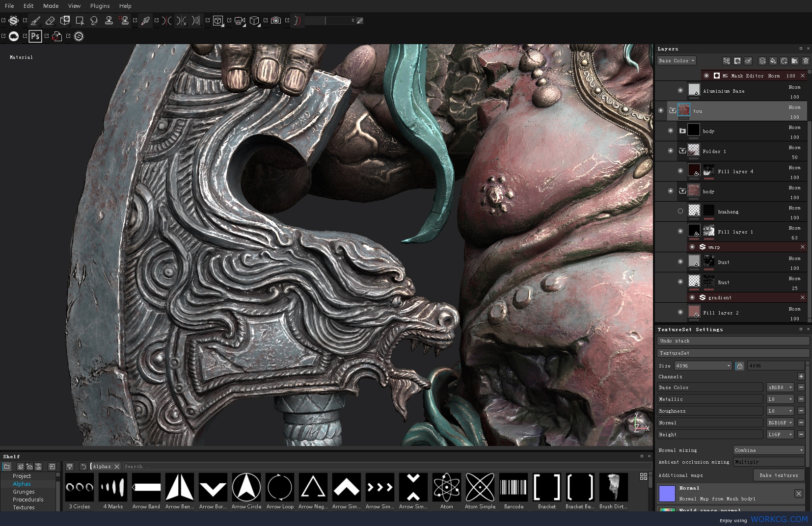The width and height of the screenshot is (812, 526).
Task: Open the RGB16F format dropdown for Normal
Action: [780, 422]
